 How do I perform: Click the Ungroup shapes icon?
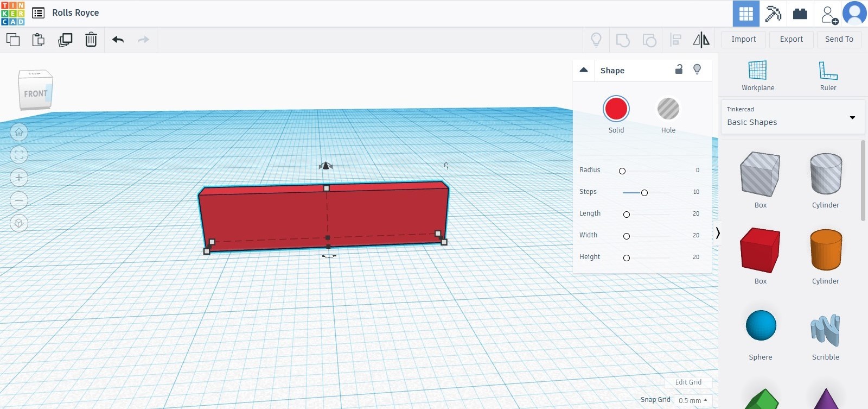click(x=649, y=40)
